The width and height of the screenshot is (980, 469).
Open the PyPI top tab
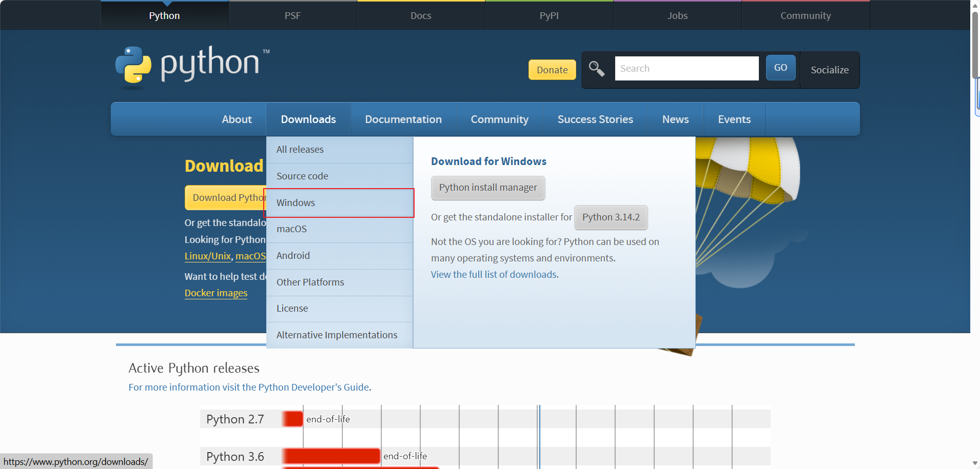(x=549, y=15)
